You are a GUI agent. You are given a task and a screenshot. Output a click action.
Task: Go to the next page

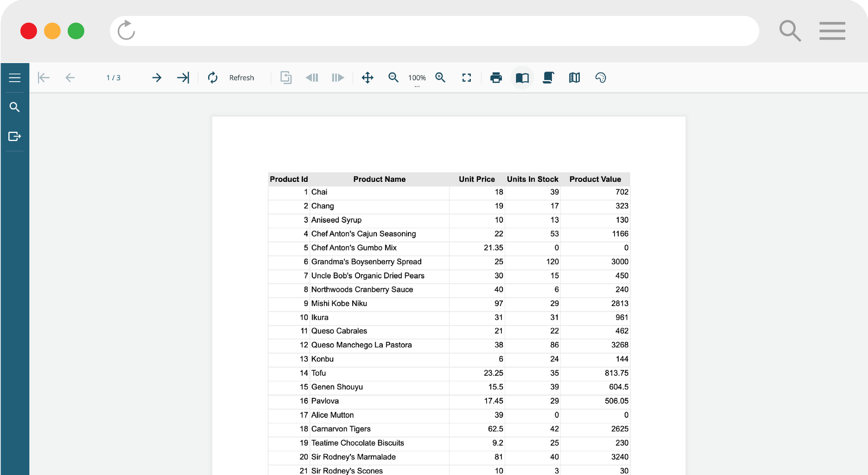coord(157,77)
